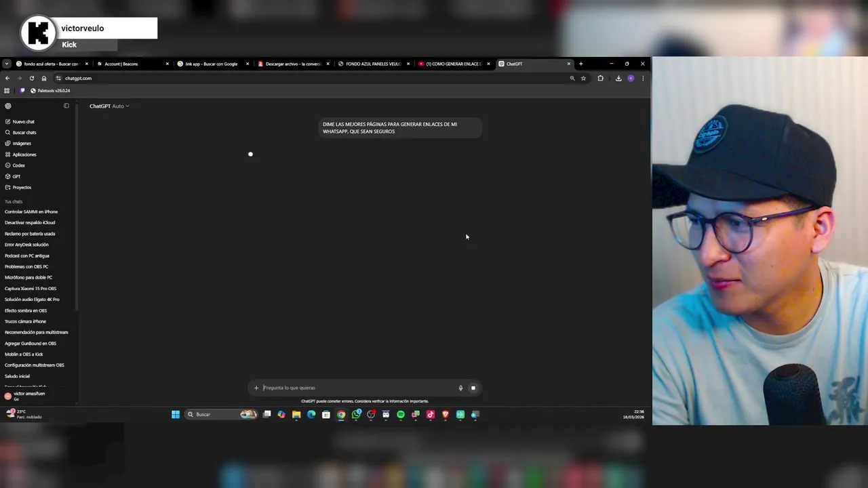Open chat "Configuración multistream OBS"
This screenshot has height=488, width=868.
[x=35, y=365]
